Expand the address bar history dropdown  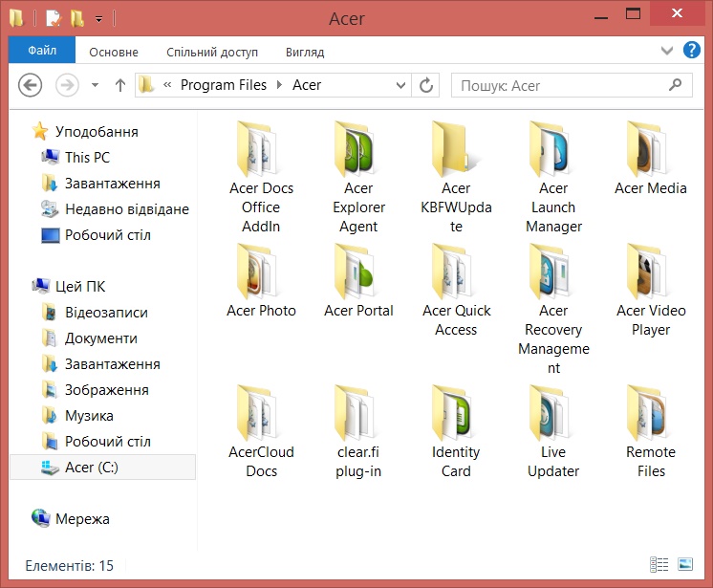[x=400, y=85]
